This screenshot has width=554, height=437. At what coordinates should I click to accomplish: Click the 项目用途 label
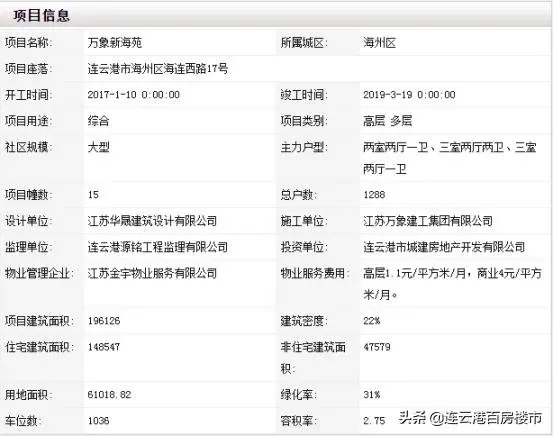coord(28,121)
